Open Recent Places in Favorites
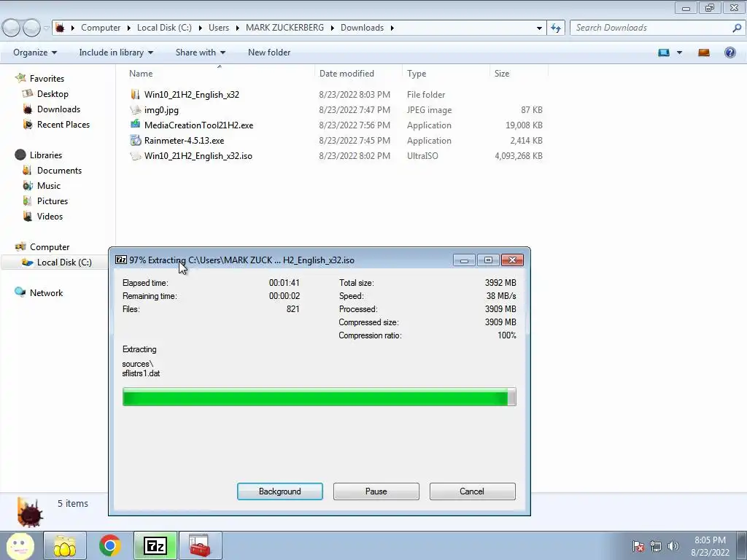Image resolution: width=747 pixels, height=560 pixels. 63,124
